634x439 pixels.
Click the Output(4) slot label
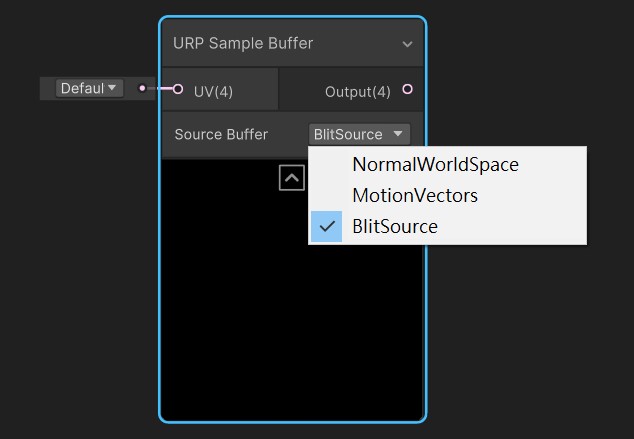pos(358,92)
